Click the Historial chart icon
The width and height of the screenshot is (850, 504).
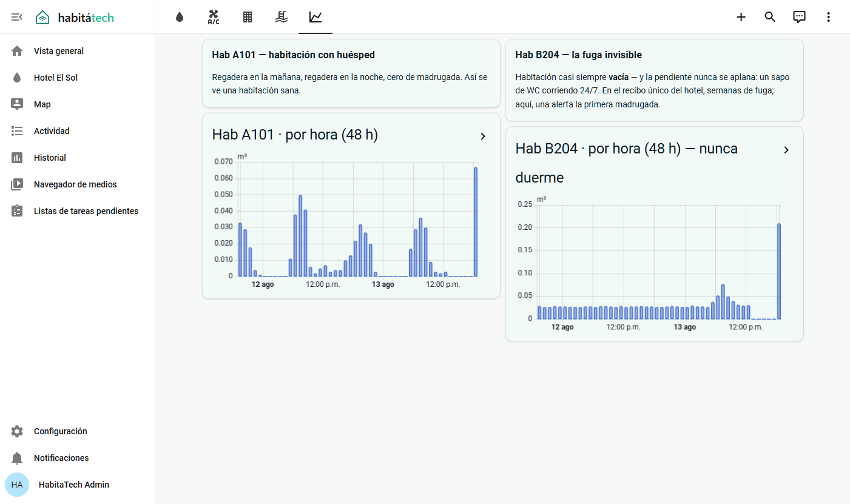(17, 158)
